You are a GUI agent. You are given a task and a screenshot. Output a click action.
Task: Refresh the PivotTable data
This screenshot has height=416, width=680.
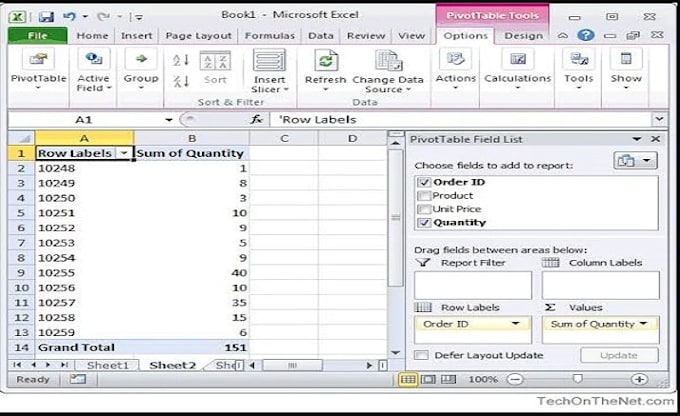pos(325,71)
